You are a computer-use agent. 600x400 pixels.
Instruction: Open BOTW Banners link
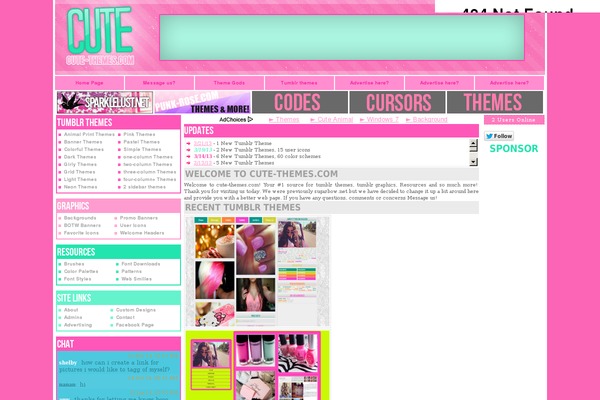(82, 225)
